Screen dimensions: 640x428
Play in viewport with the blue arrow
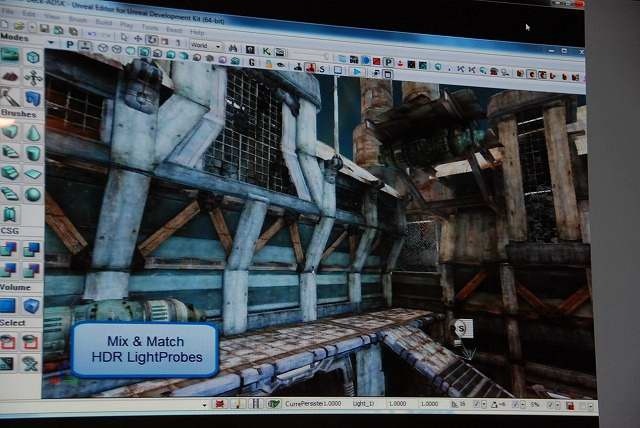(x=357, y=72)
